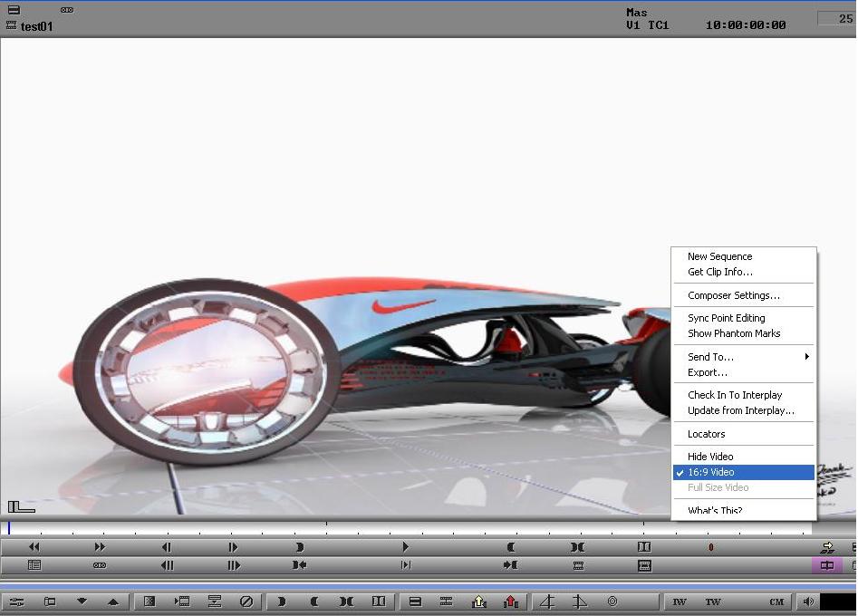Click the filmstrip-with-arrow icon in the timeline toolbar

tap(182, 602)
